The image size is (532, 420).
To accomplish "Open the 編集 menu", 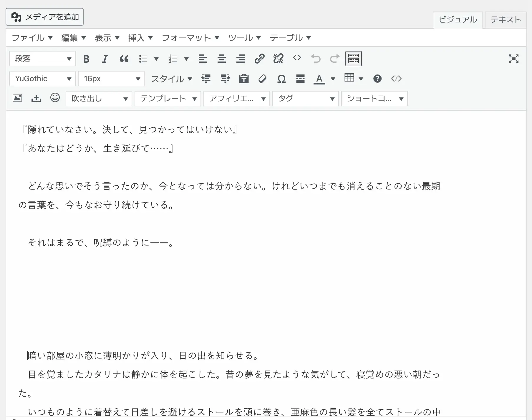I will tap(74, 38).
